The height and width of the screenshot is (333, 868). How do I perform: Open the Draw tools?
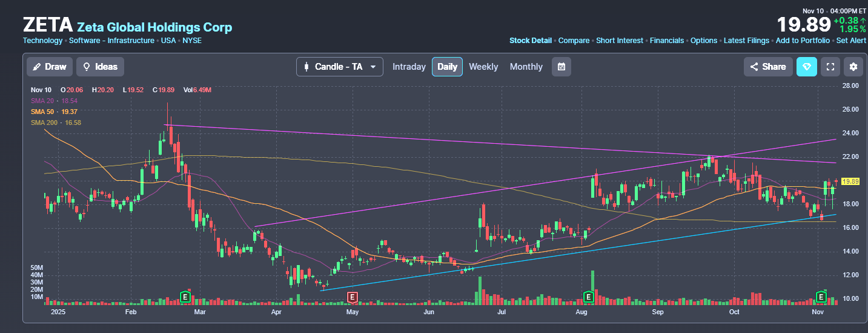[49, 67]
